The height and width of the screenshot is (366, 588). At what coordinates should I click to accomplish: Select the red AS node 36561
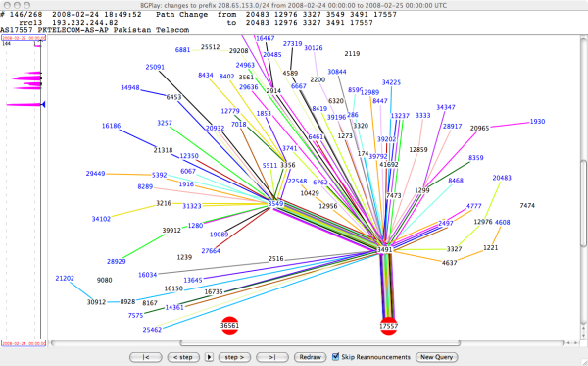[x=229, y=325]
